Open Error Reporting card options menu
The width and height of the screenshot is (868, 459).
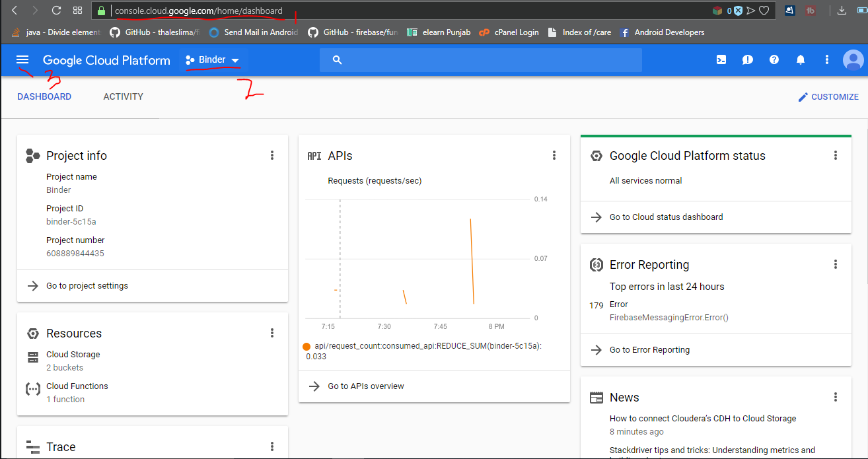(x=835, y=264)
